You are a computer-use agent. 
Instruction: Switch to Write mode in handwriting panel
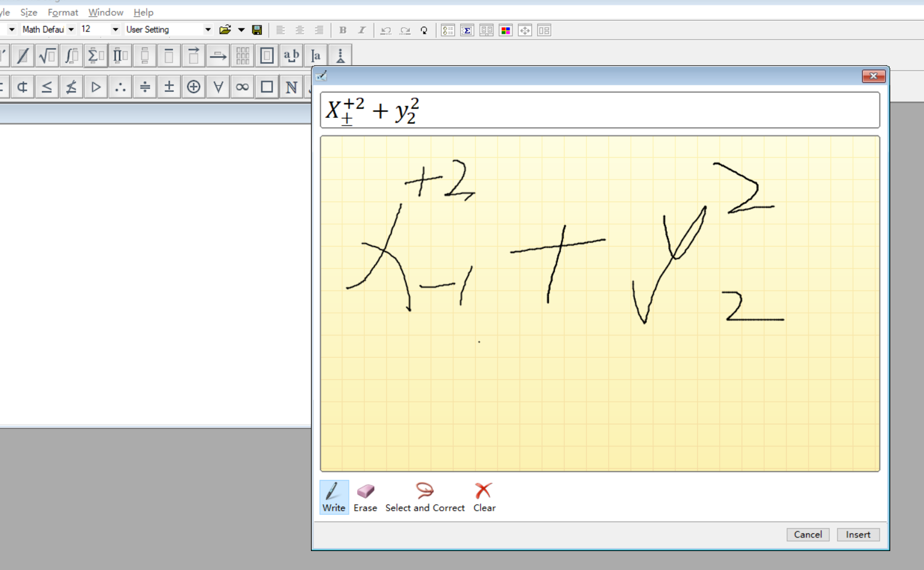coord(333,497)
